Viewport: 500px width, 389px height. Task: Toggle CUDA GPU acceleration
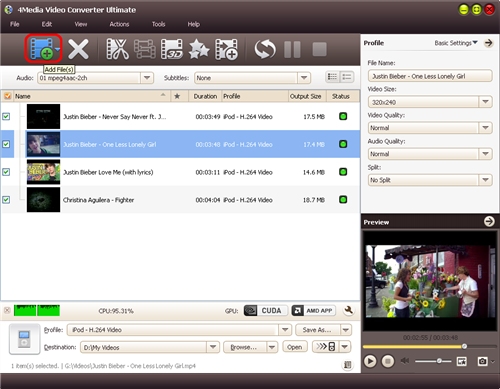[266, 310]
